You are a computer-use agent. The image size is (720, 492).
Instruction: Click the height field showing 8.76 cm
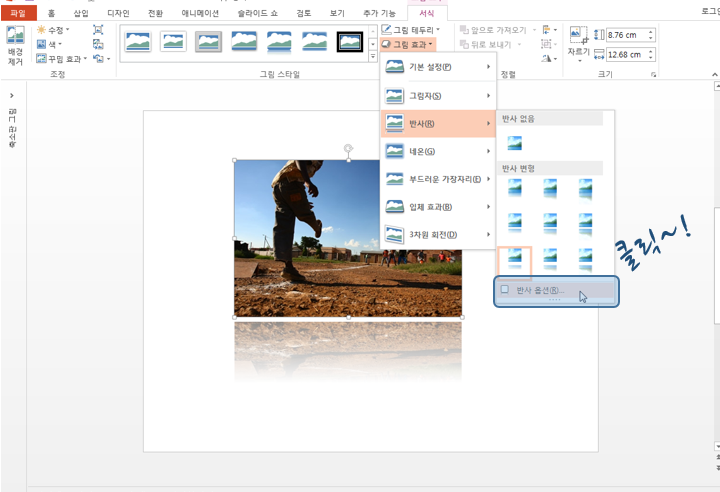click(626, 35)
